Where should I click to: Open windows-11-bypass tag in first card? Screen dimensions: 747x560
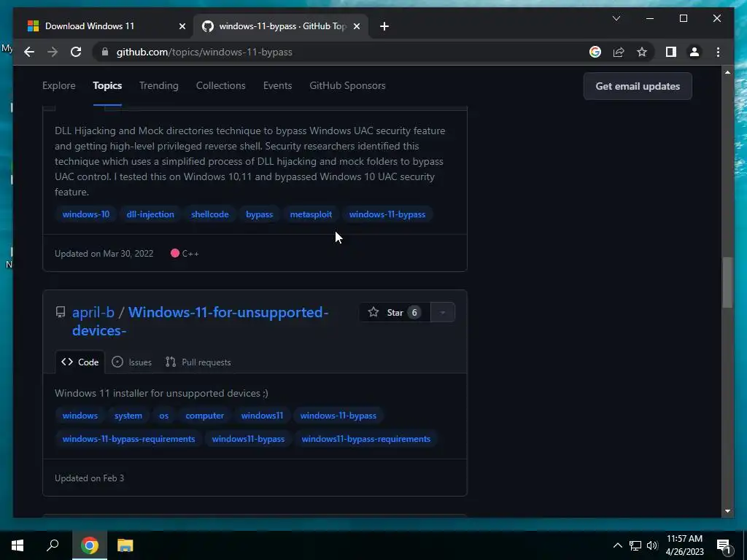pyautogui.click(x=387, y=214)
